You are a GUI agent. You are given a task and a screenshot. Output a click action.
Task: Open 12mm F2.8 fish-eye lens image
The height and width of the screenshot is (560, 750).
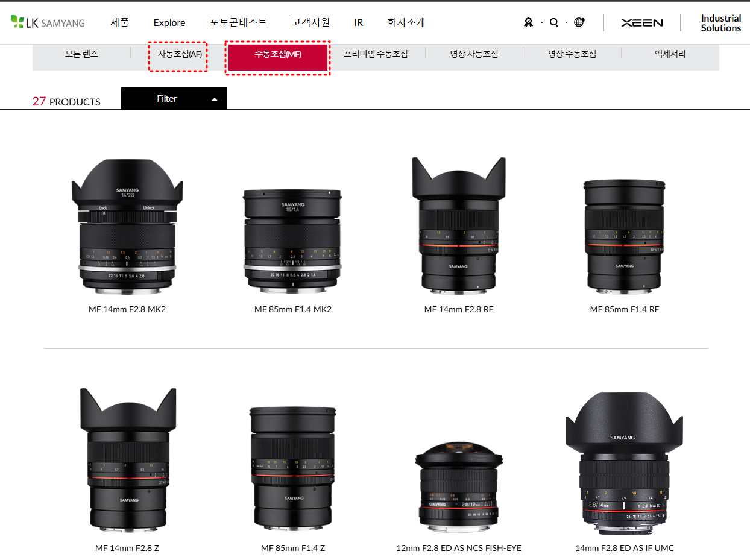[459, 488]
